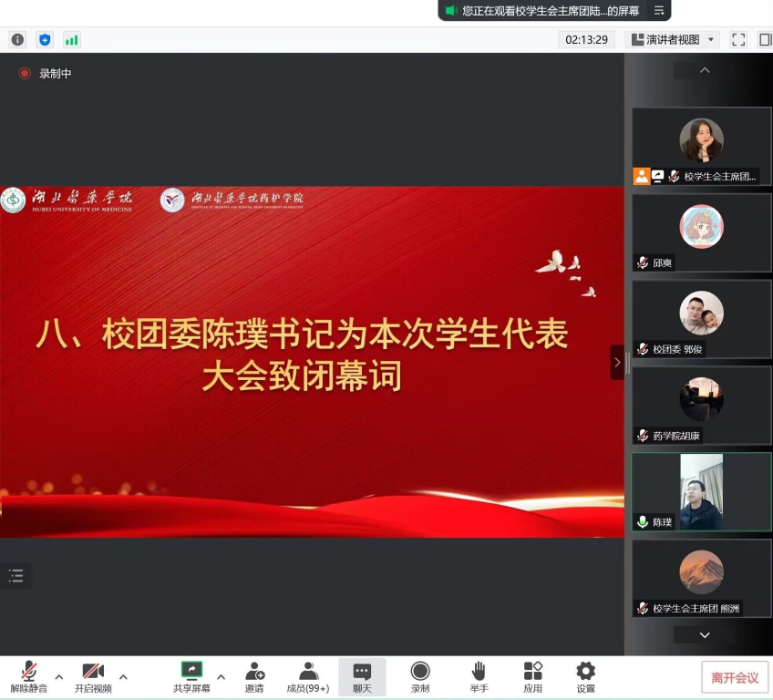Toggle 开启视频 camera on

pyautogui.click(x=93, y=676)
